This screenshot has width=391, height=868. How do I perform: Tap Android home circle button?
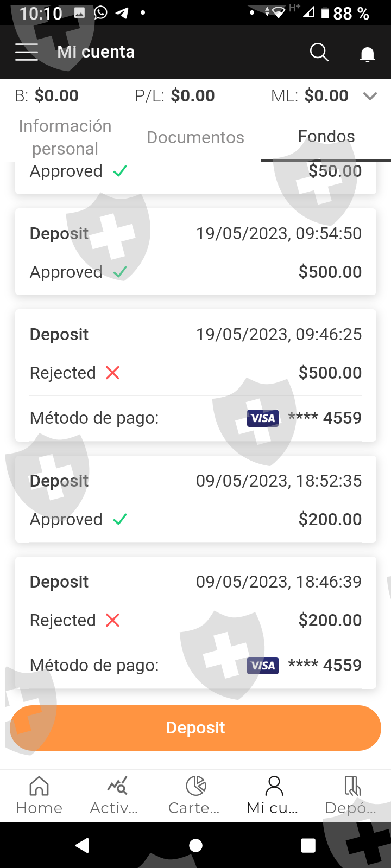(195, 845)
